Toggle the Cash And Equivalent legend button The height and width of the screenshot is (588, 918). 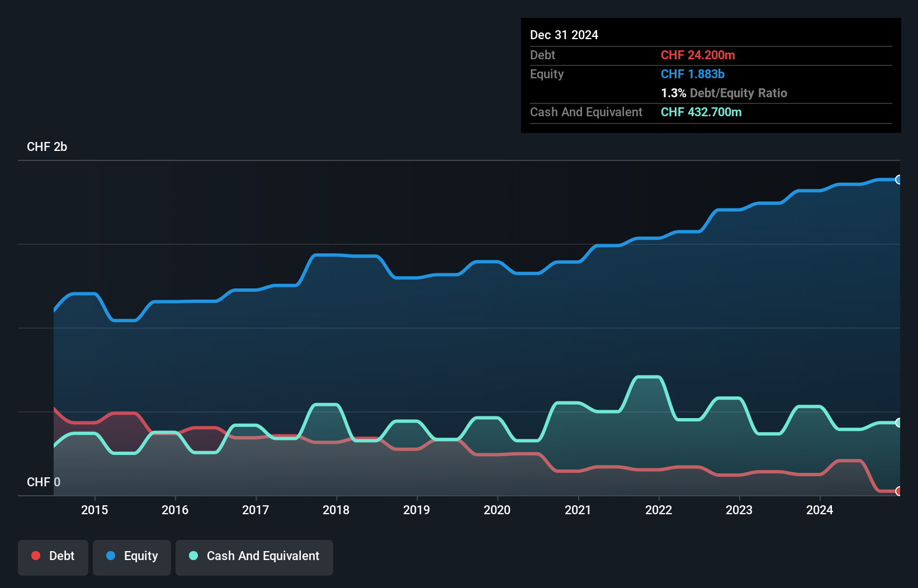254,557
